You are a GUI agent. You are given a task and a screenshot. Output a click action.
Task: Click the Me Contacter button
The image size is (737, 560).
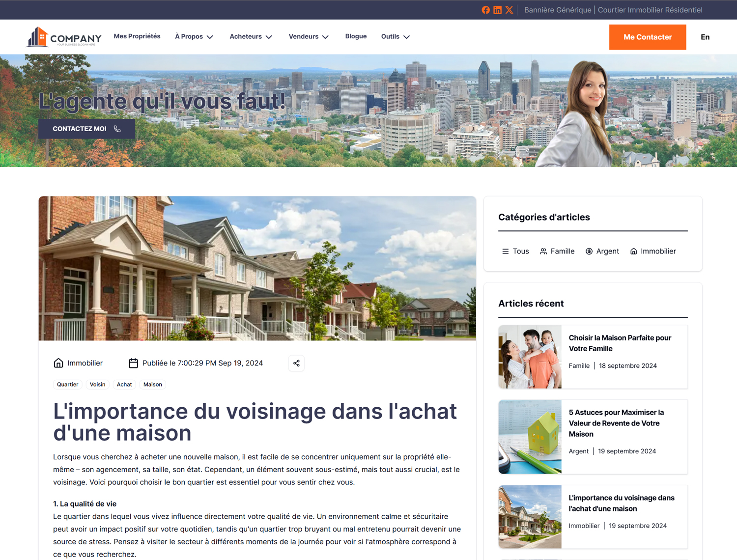click(648, 37)
